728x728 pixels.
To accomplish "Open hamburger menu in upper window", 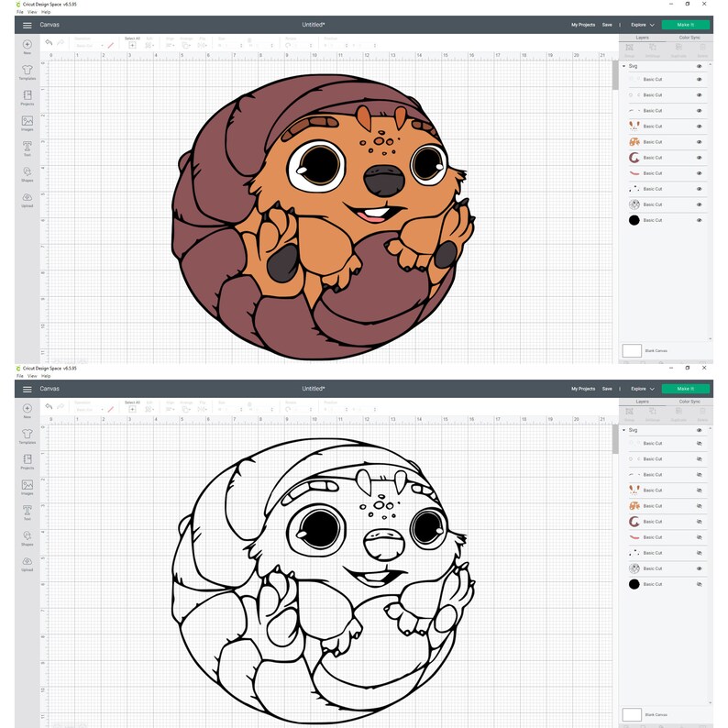I will [x=28, y=25].
